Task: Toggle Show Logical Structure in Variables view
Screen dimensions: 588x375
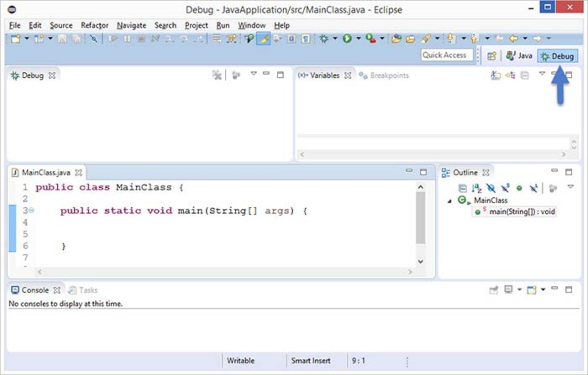Action: pyautogui.click(x=510, y=75)
